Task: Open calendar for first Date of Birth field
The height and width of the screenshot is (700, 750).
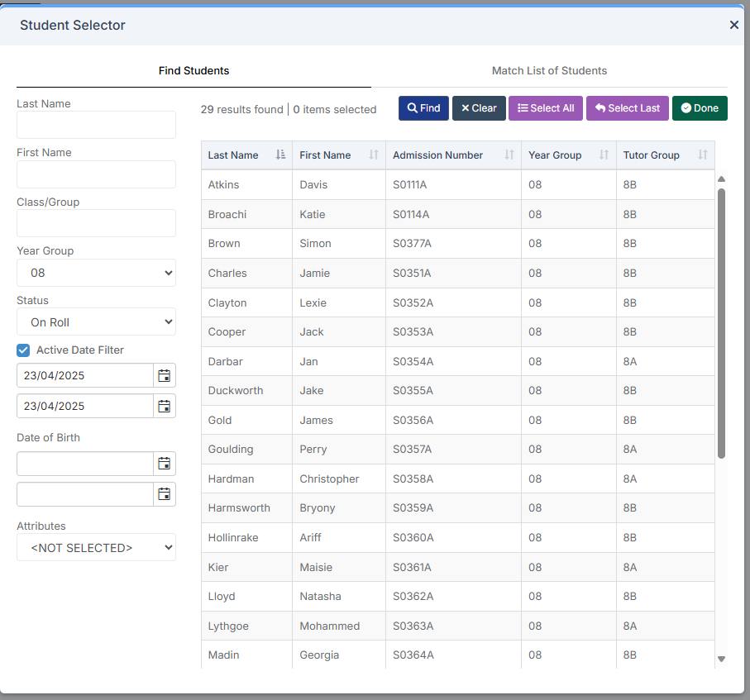Action: pos(165,464)
